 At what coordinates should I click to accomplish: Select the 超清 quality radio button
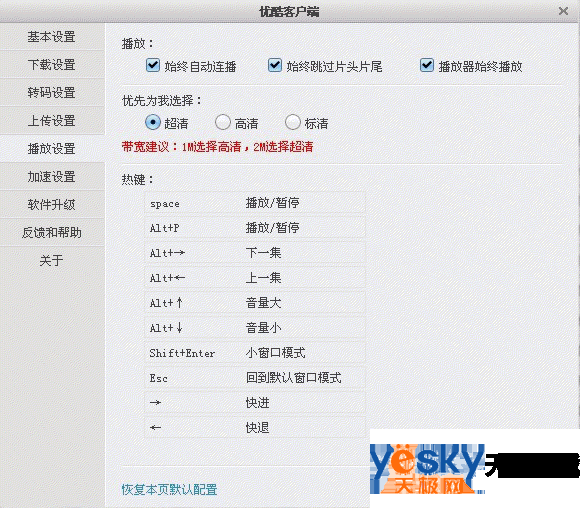tap(153, 122)
